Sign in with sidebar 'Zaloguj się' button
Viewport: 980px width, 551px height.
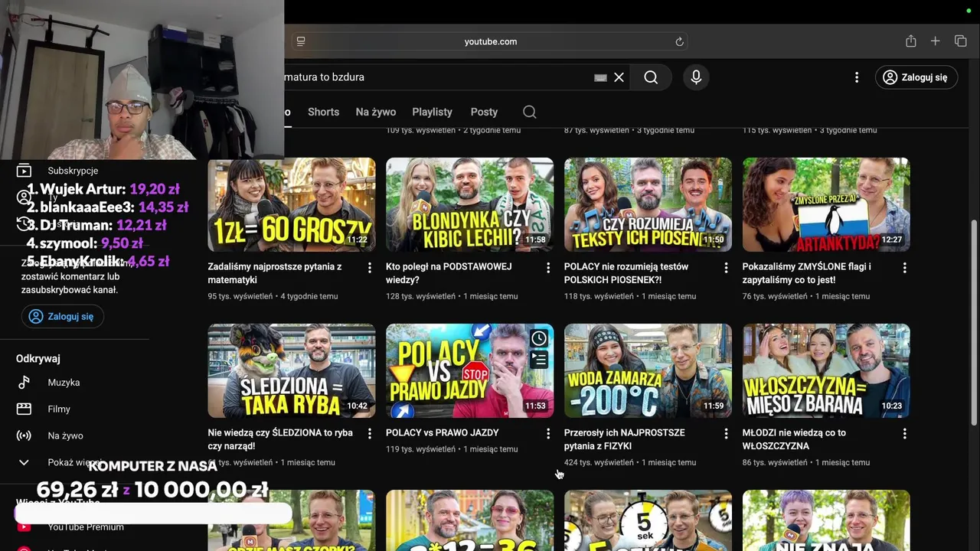point(62,317)
